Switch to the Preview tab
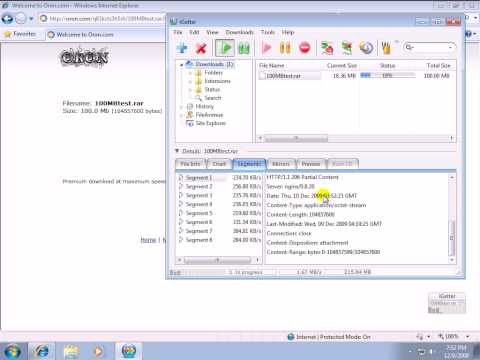Screen dimensions: 480x360 point(311,164)
